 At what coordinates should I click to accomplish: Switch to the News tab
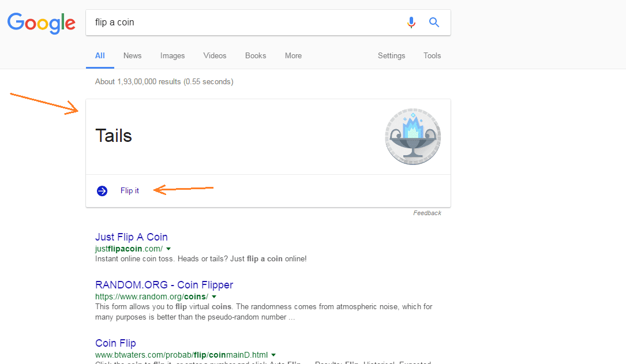(132, 56)
